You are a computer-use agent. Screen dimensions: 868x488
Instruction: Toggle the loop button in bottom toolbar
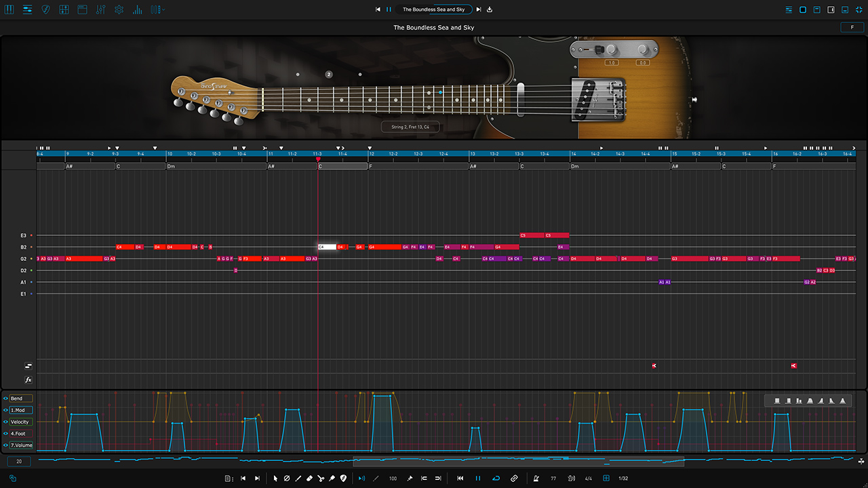point(496,479)
